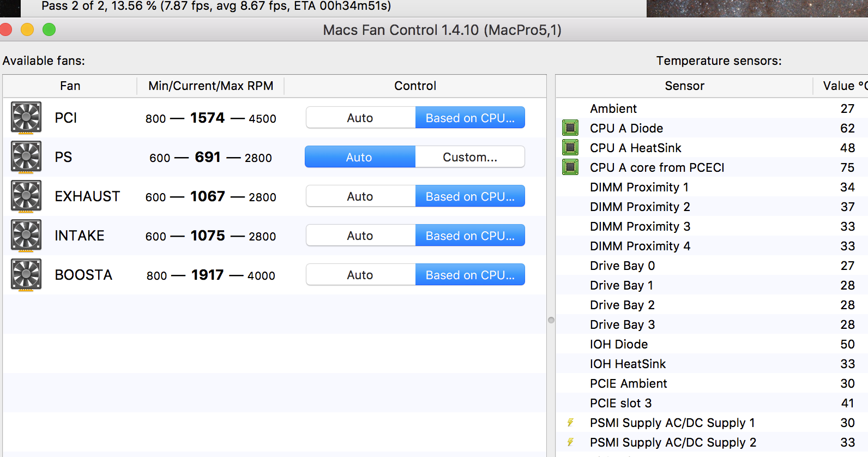Set EXHAUST fan to Auto
The height and width of the screenshot is (457, 868).
[x=360, y=196]
